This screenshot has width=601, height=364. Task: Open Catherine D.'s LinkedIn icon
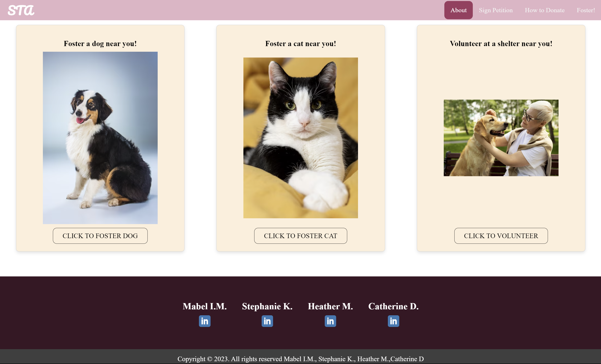coord(393,321)
